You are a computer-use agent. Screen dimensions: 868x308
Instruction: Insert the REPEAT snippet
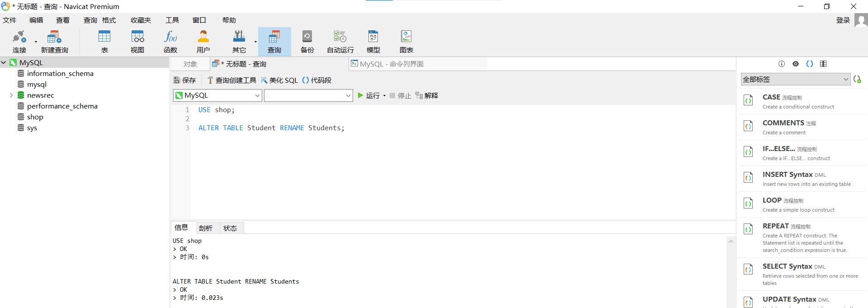pos(803,237)
